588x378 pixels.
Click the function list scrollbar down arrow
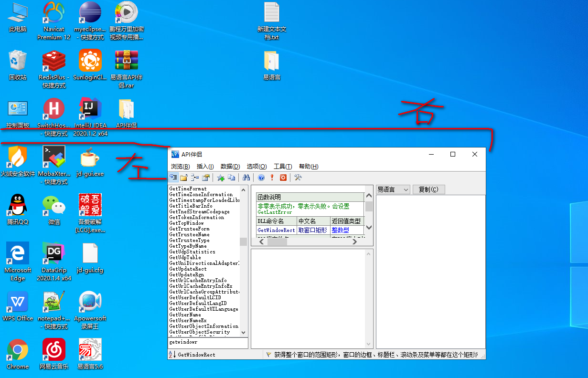243,332
